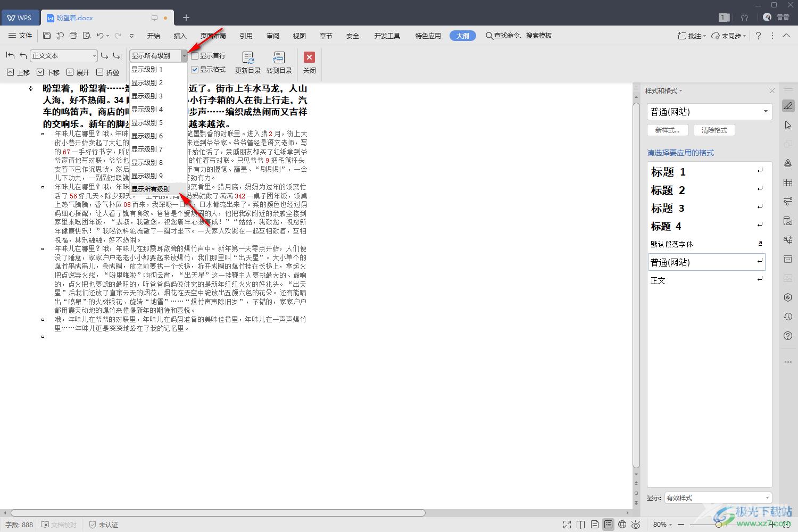Viewport: 798px width, 532px height.
Task: Select 显示级别 9 from list
Action: pos(158,176)
